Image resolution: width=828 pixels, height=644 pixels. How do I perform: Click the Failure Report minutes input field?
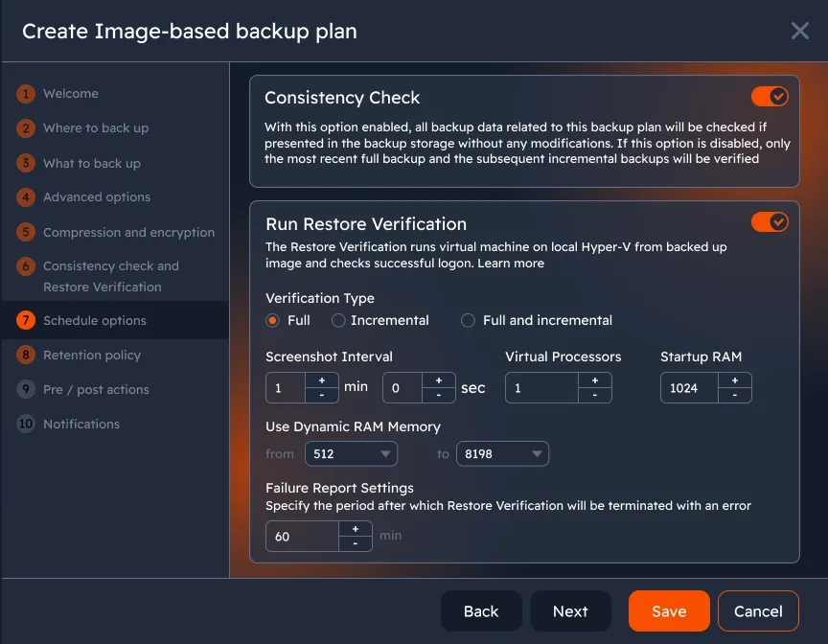pos(301,537)
